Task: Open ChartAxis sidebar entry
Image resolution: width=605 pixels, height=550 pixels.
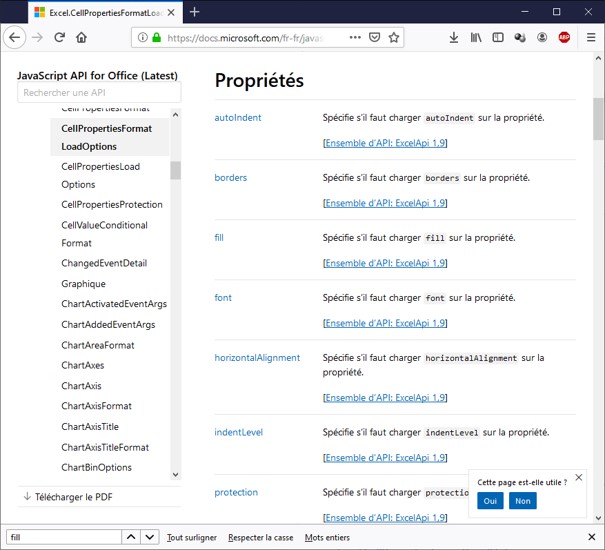Action: coord(81,386)
